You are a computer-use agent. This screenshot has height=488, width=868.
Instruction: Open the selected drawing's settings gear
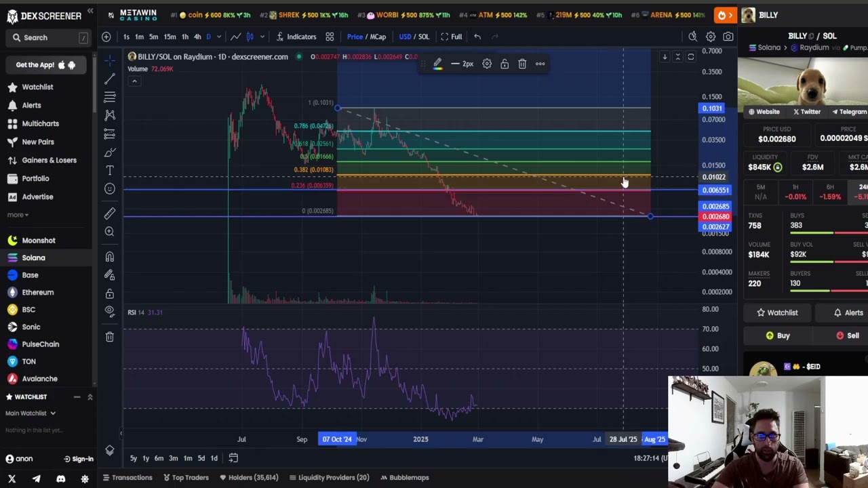487,64
